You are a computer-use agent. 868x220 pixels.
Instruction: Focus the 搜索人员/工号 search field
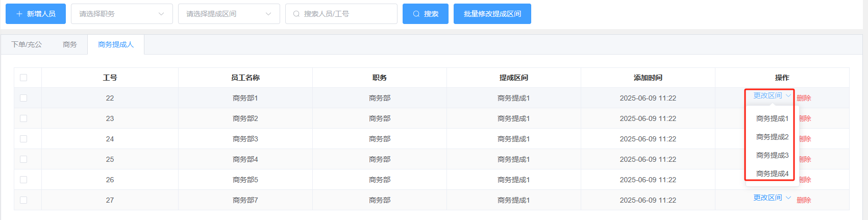(x=341, y=14)
